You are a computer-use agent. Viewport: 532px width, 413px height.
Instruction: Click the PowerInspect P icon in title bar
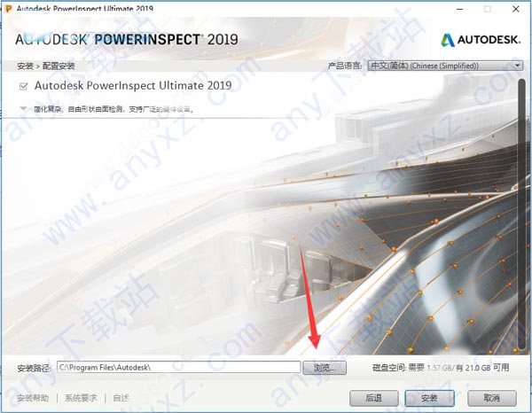[x=9, y=8]
